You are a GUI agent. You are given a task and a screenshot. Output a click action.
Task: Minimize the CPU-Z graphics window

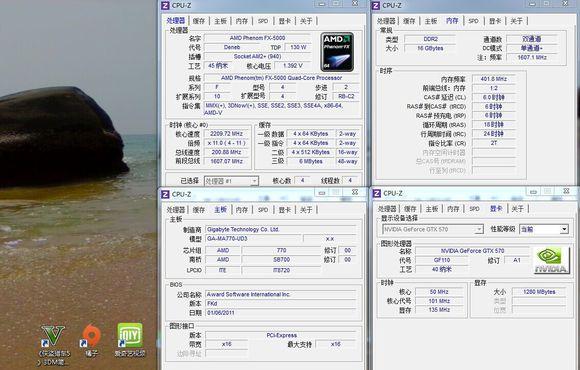[533, 191]
